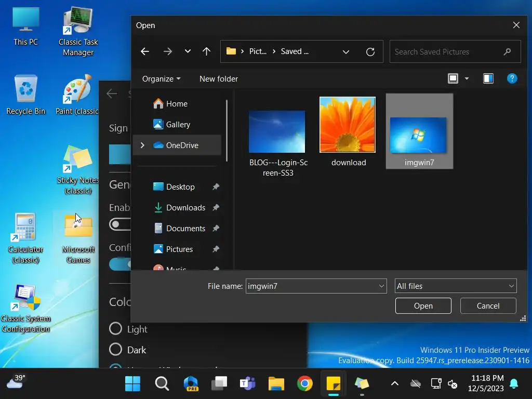Select OneDrive in navigation pane

(177, 145)
